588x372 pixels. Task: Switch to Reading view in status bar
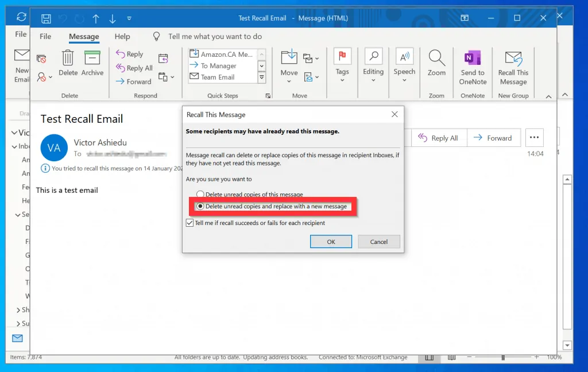(452, 358)
